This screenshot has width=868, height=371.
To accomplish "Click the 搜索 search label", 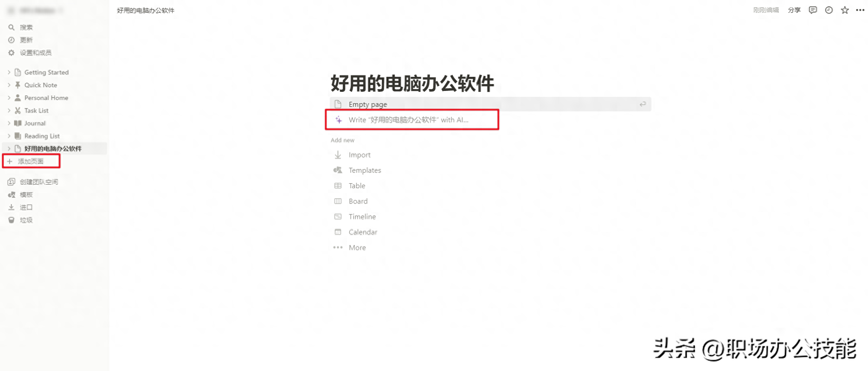I will coord(26,27).
